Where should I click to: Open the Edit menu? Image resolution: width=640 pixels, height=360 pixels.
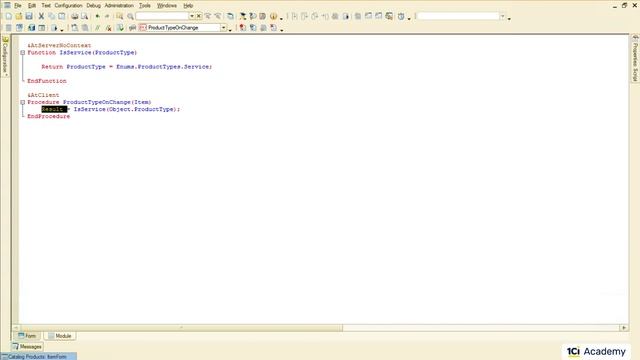pos(32,6)
